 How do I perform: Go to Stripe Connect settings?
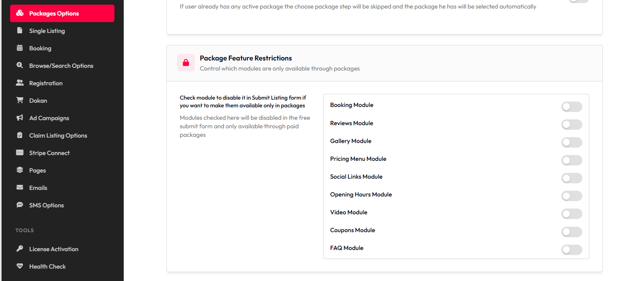49,153
